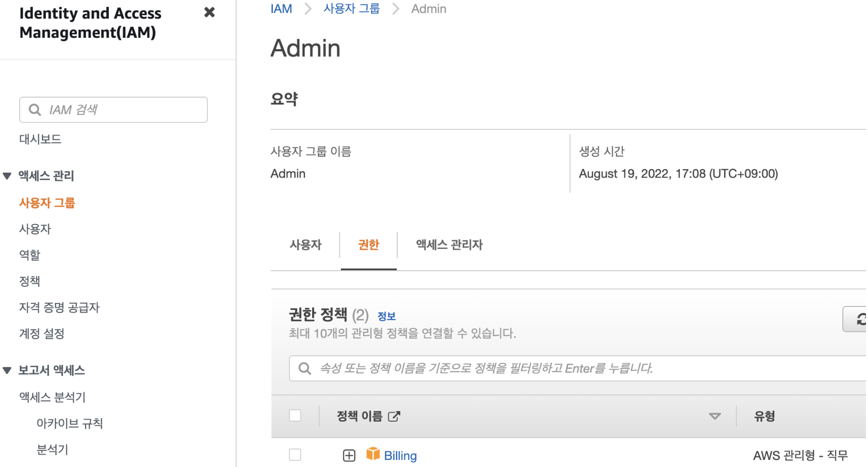The width and height of the screenshot is (868, 467).
Task: Close the IAM navigation panel
Action: click(209, 12)
